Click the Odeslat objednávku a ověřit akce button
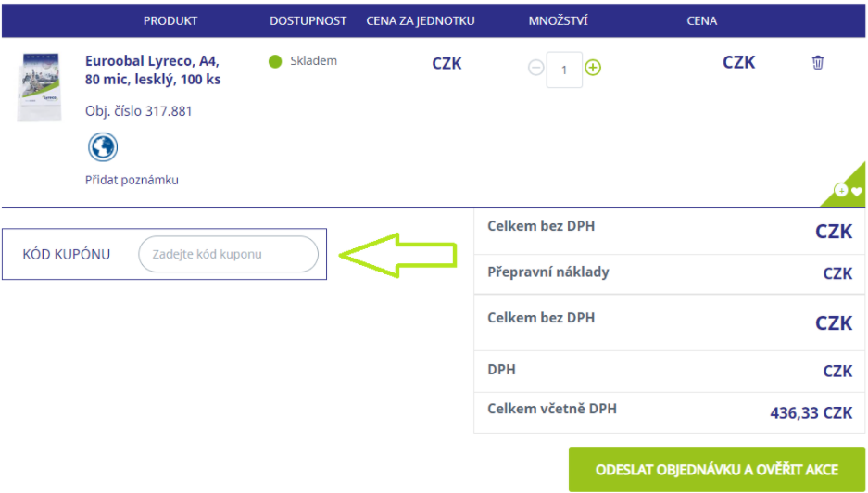This screenshot has width=868, height=493. tap(717, 470)
